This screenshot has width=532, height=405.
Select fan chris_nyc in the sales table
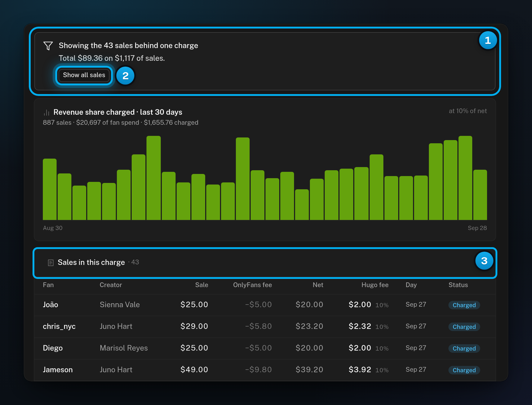[59, 327]
